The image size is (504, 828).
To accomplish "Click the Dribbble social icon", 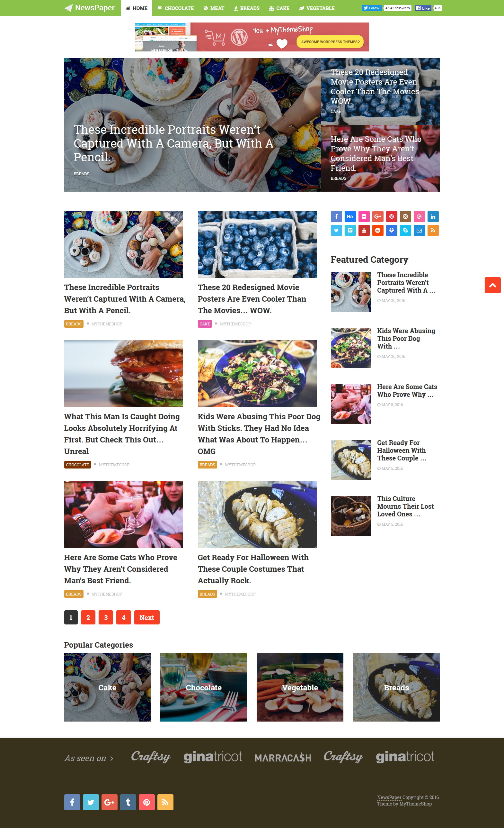I will [x=419, y=216].
